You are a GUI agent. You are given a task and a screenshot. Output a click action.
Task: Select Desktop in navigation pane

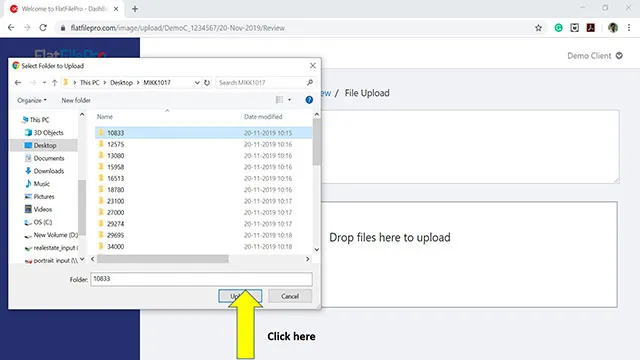click(41, 145)
